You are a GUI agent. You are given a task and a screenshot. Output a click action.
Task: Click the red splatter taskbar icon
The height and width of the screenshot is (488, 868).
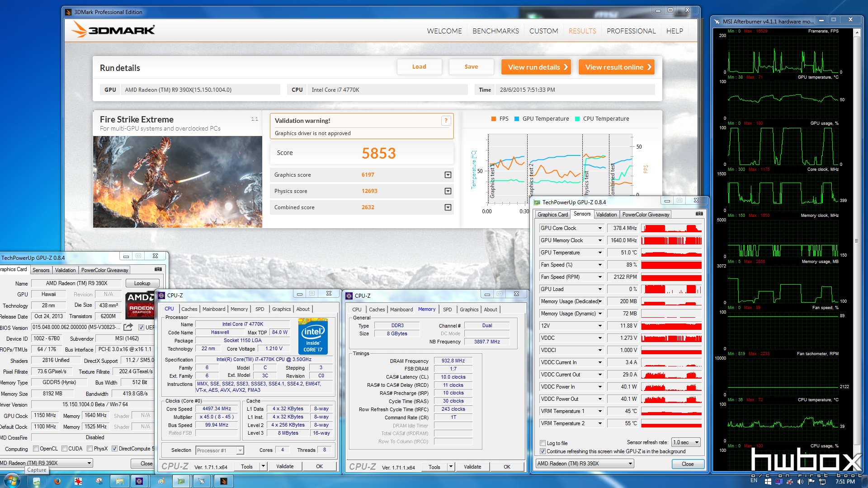pos(78,481)
